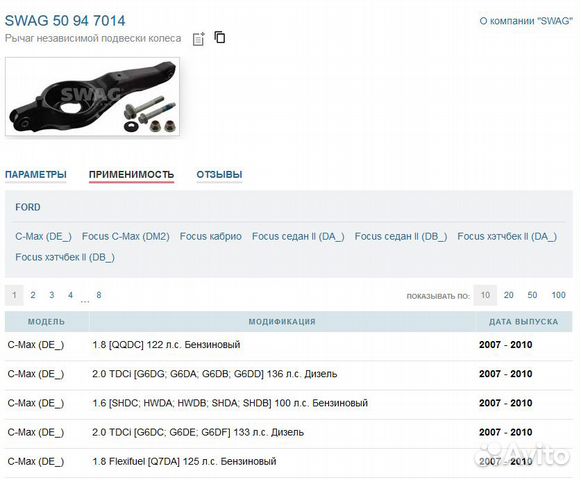Click C-Max (DE_) model cell in 133 л.с. row

tap(36, 433)
